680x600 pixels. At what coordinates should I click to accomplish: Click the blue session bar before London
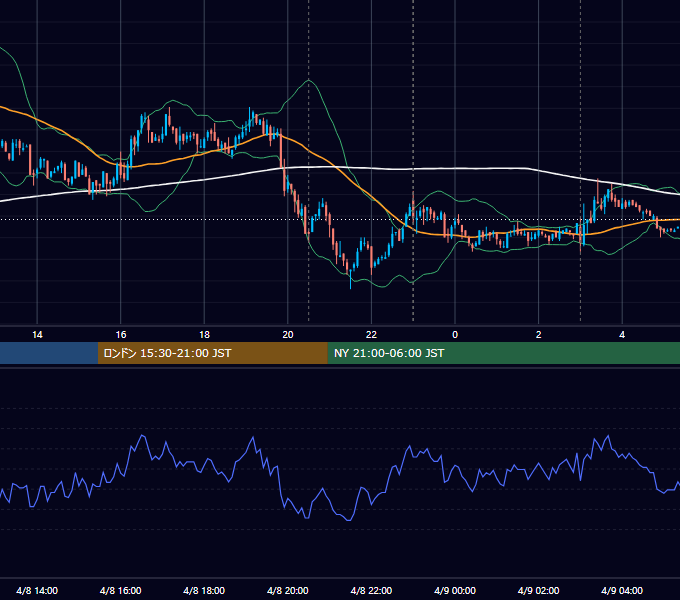49,353
